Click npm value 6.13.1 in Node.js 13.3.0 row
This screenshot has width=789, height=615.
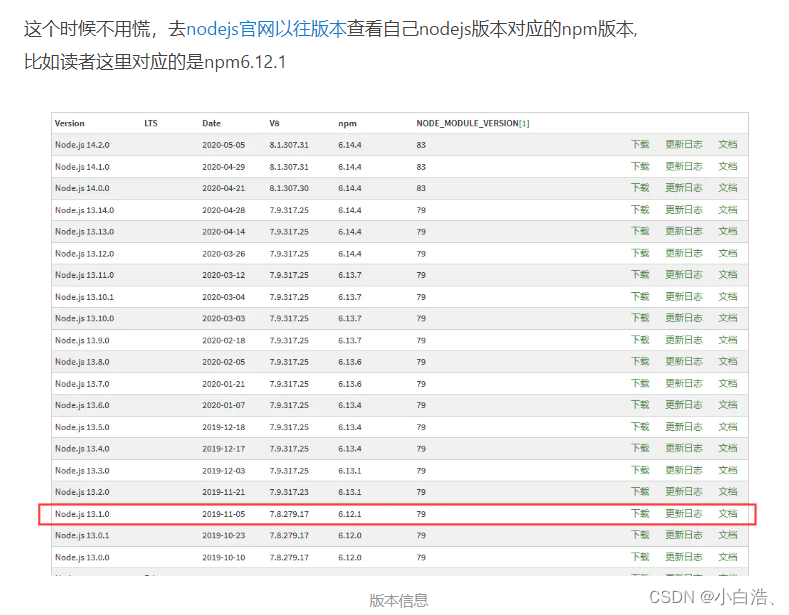click(x=350, y=471)
